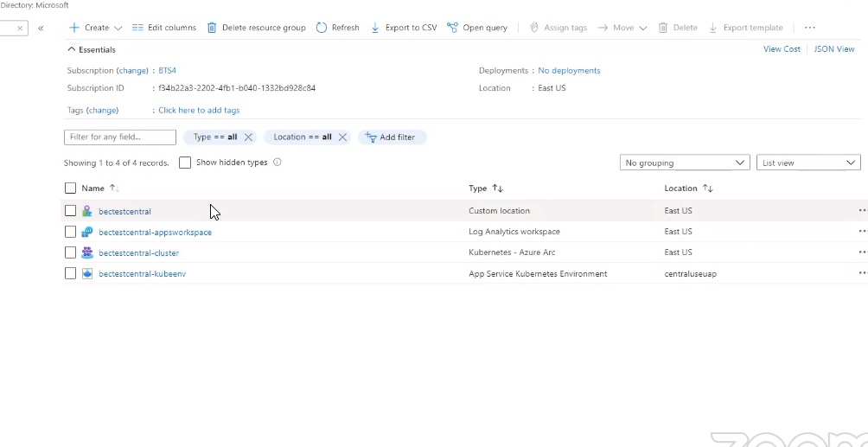Open the bectestcentral-cluster resource
Viewport: 868px width, 447px height.
coord(138,253)
